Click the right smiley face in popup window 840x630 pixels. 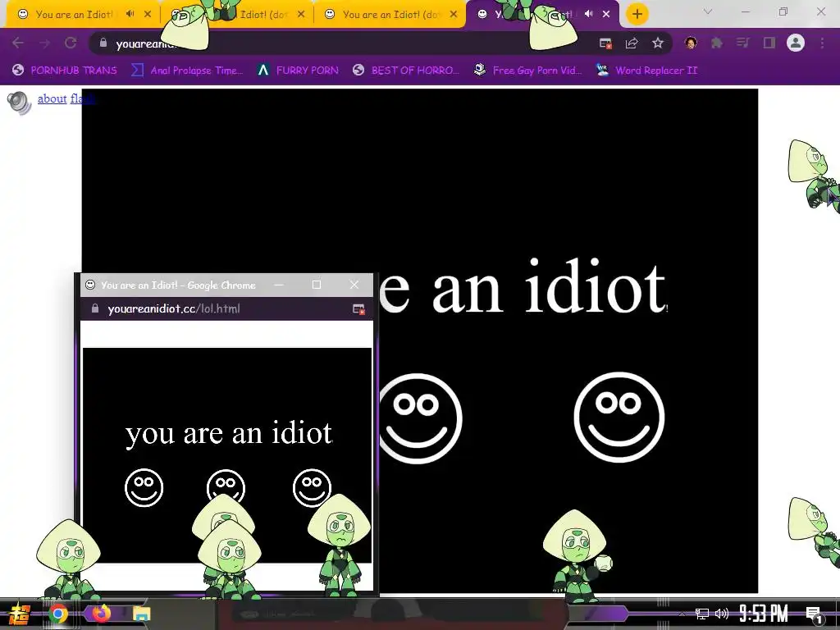(x=312, y=487)
